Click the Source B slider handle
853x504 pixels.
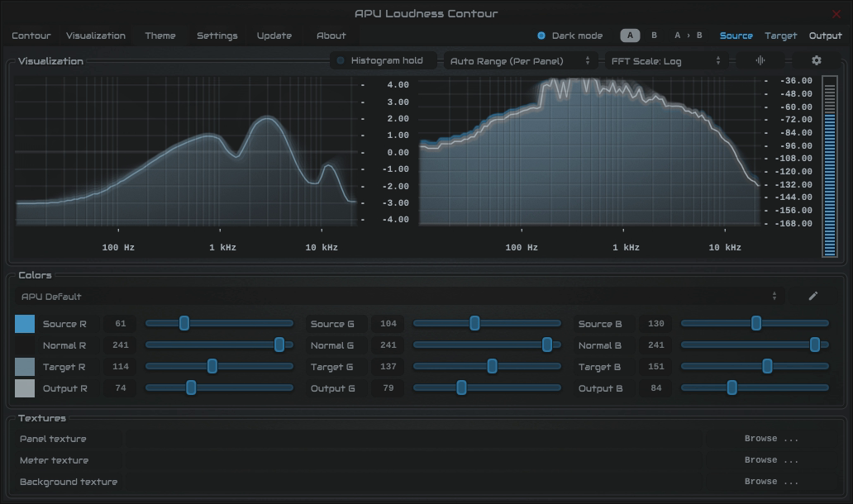pos(756,323)
